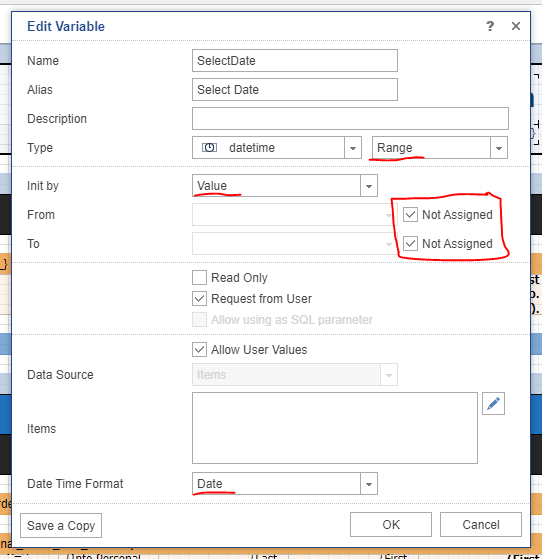Open the Range dropdown arrow
The image size is (542, 559).
click(498, 148)
